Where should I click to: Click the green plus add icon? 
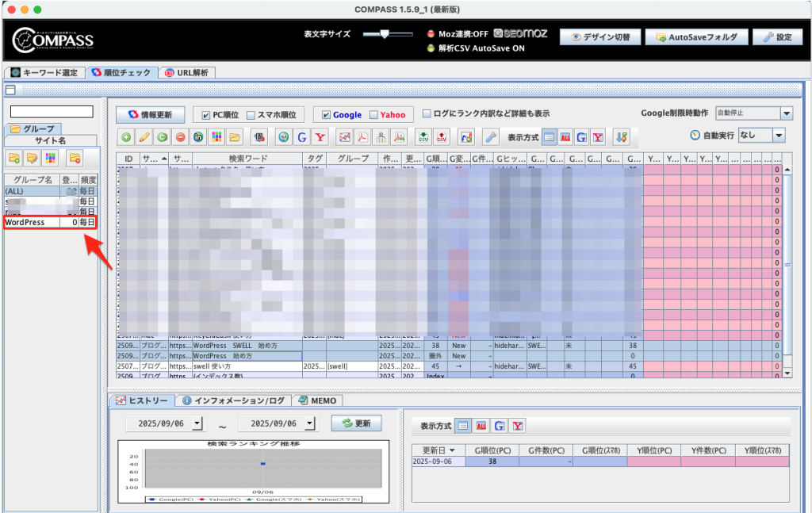pyautogui.click(x=127, y=136)
